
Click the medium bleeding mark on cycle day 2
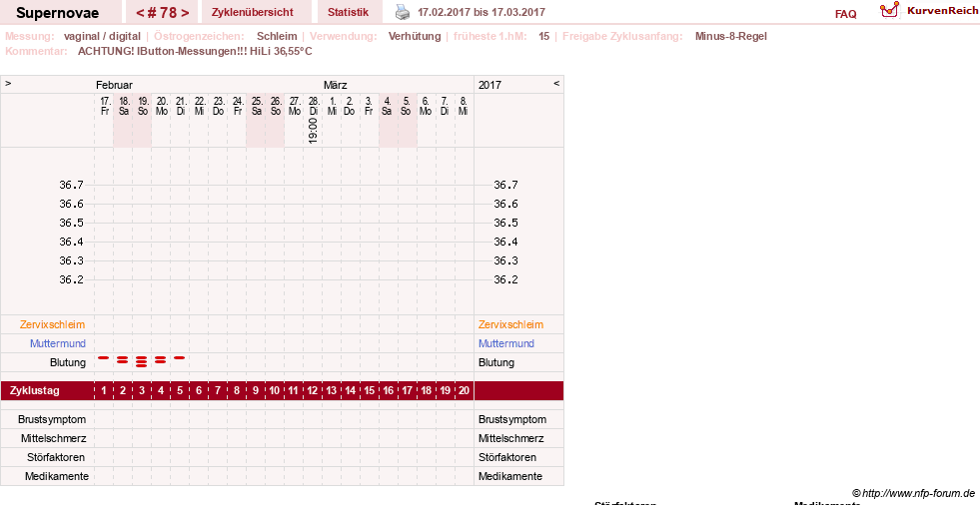[123, 359]
